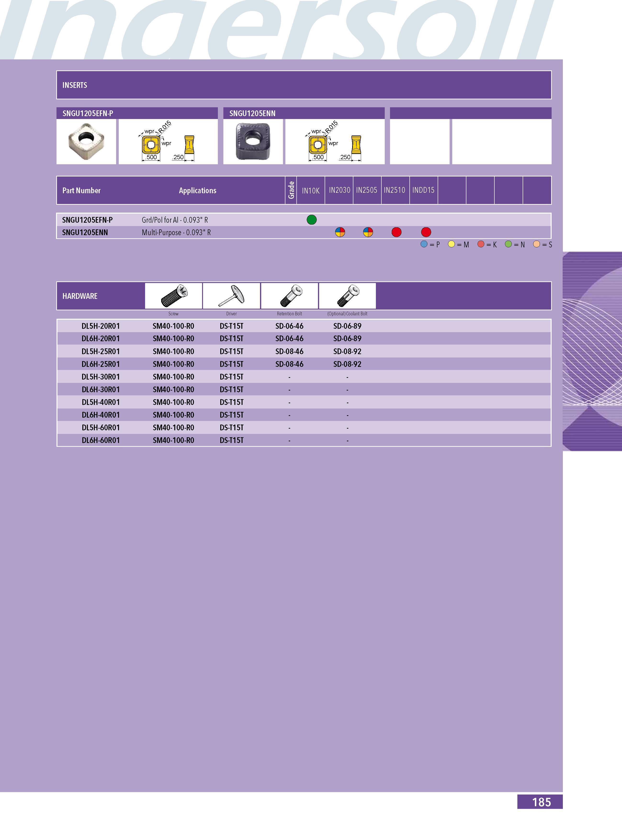This screenshot has height=840, width=622.
Task: Click the DL5H-20R01 row label
Action: (101, 326)
